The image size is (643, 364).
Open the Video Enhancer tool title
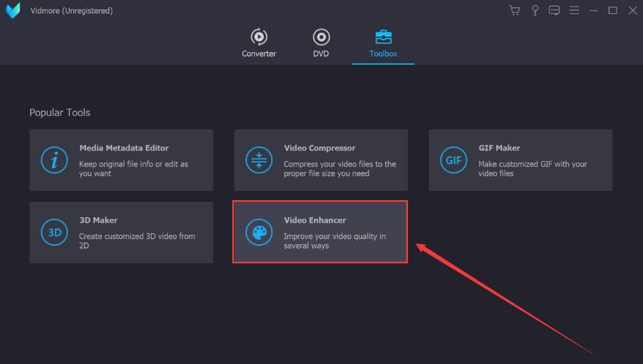pyautogui.click(x=315, y=220)
